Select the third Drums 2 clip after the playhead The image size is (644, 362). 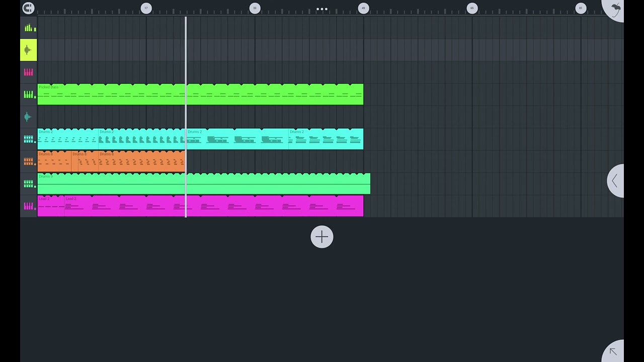(x=237, y=139)
